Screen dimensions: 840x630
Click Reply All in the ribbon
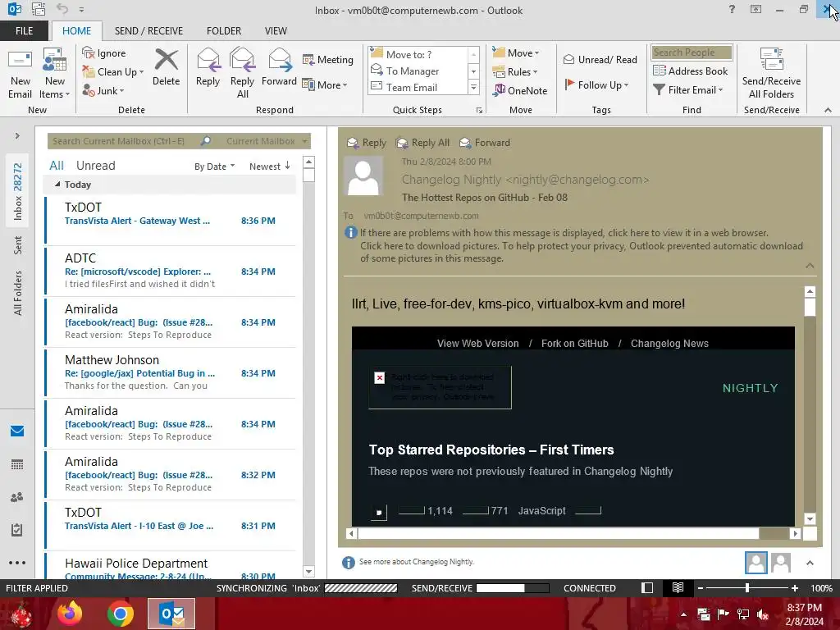click(x=242, y=74)
